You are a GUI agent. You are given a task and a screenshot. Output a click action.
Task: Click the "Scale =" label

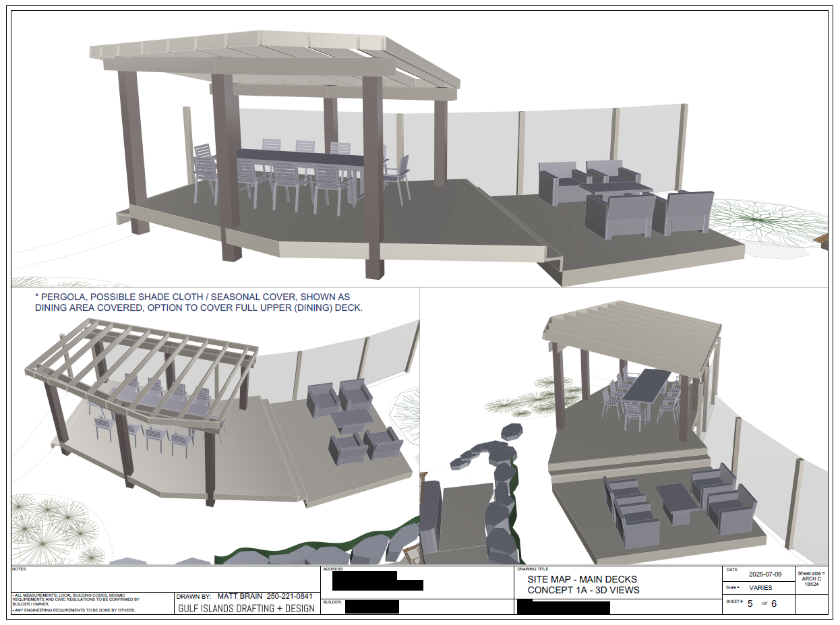point(732,588)
